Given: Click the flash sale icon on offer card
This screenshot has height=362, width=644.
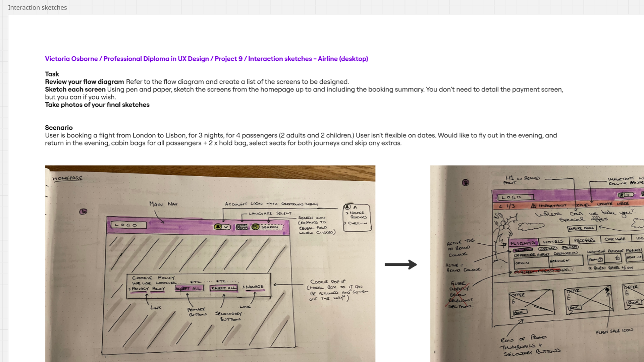Looking at the screenshot, I should coord(607,290).
